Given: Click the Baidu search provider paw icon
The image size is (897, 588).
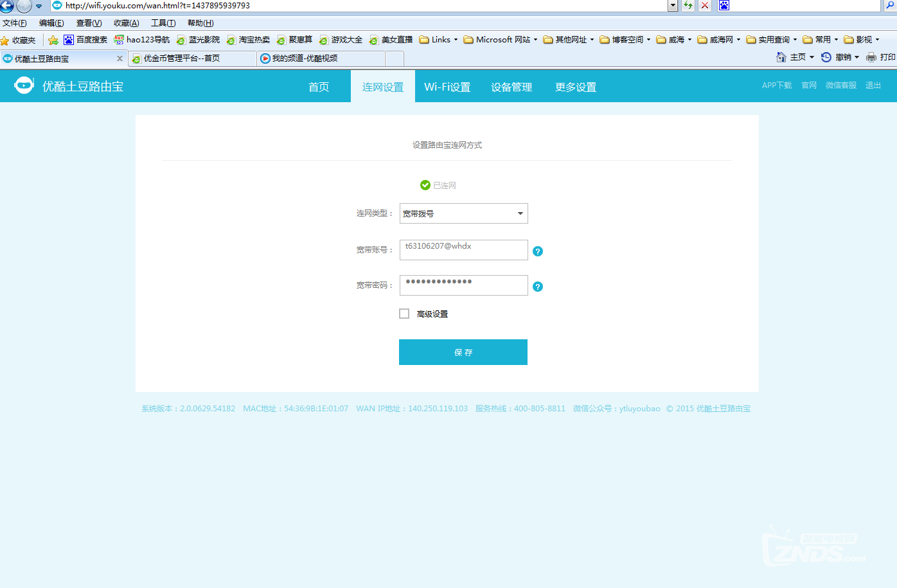Looking at the screenshot, I should pos(724,5).
